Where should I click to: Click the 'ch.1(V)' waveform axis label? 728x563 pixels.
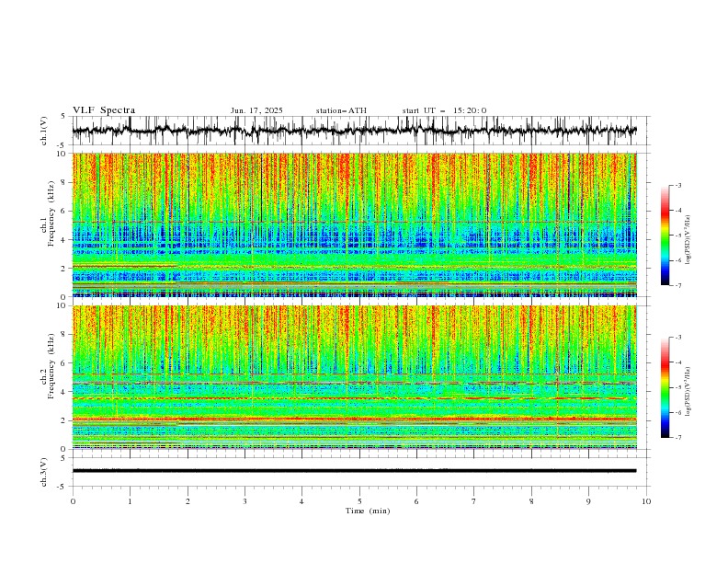44,131
